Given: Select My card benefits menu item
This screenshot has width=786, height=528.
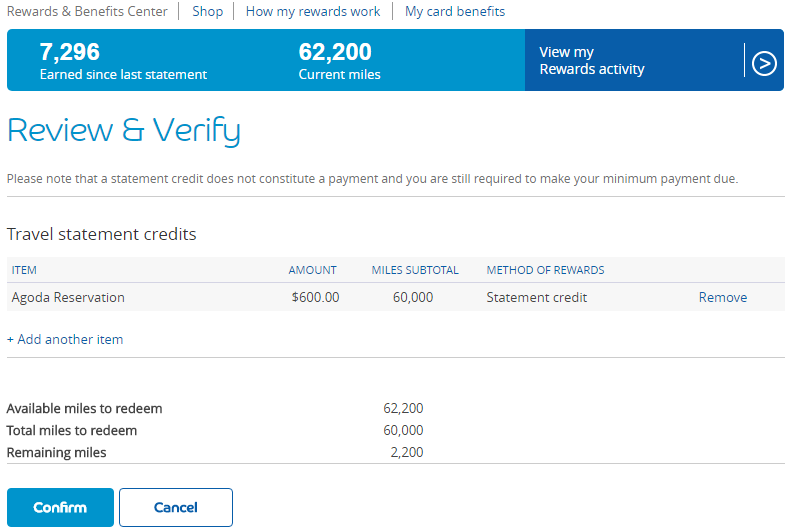Looking at the screenshot, I should (455, 12).
